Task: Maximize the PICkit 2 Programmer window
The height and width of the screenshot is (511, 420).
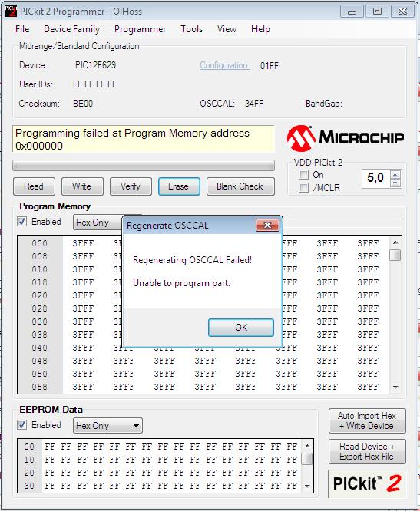Action: pos(377,12)
